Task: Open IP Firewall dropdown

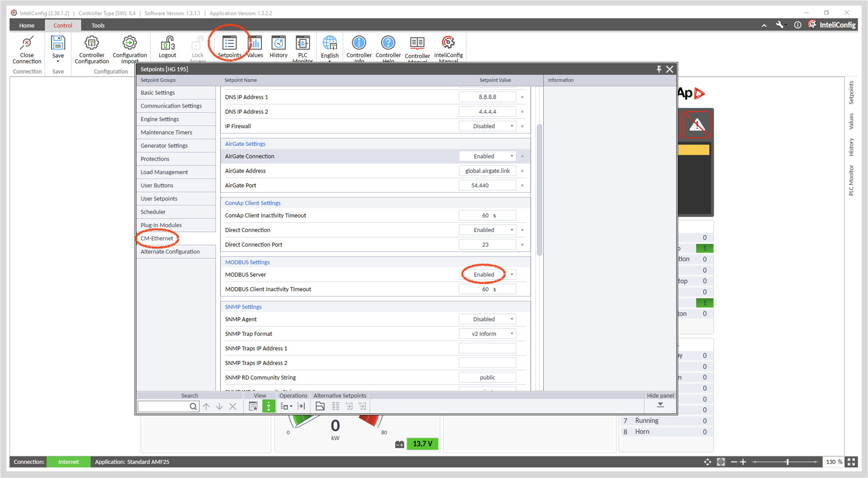Action: tap(512, 126)
